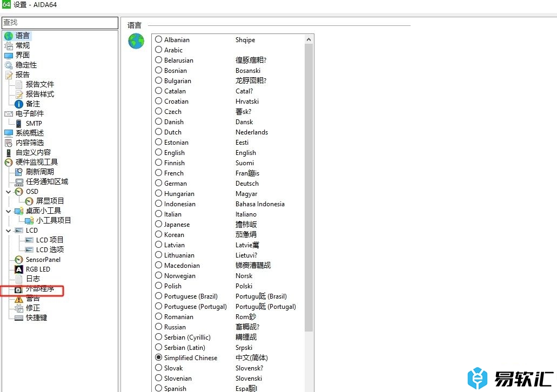Choose the Italian radio button
The width and height of the screenshot is (557, 392).
[158, 214]
